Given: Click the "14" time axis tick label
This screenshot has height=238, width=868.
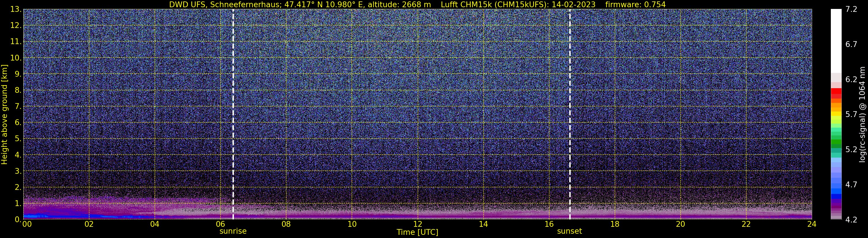Looking at the screenshot, I should pyautogui.click(x=483, y=224).
